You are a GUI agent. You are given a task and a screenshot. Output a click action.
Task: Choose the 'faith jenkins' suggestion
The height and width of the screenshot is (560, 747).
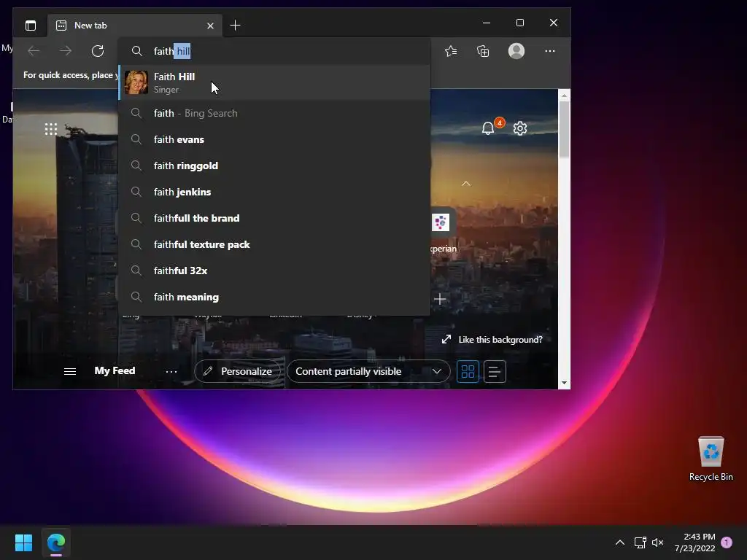[274, 192]
